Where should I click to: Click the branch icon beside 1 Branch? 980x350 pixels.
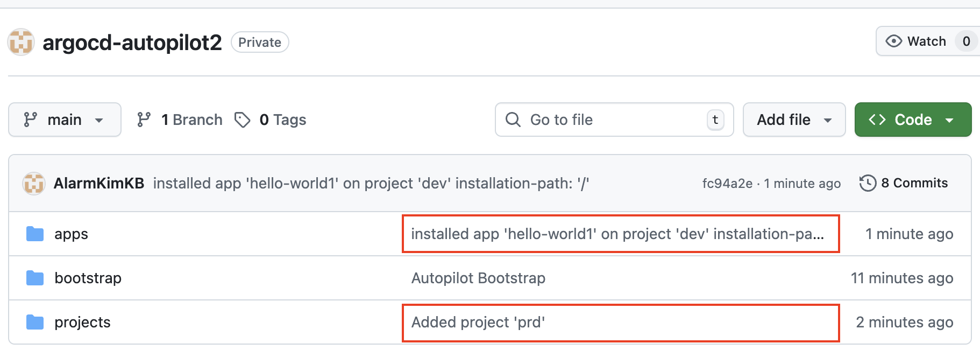tap(144, 120)
